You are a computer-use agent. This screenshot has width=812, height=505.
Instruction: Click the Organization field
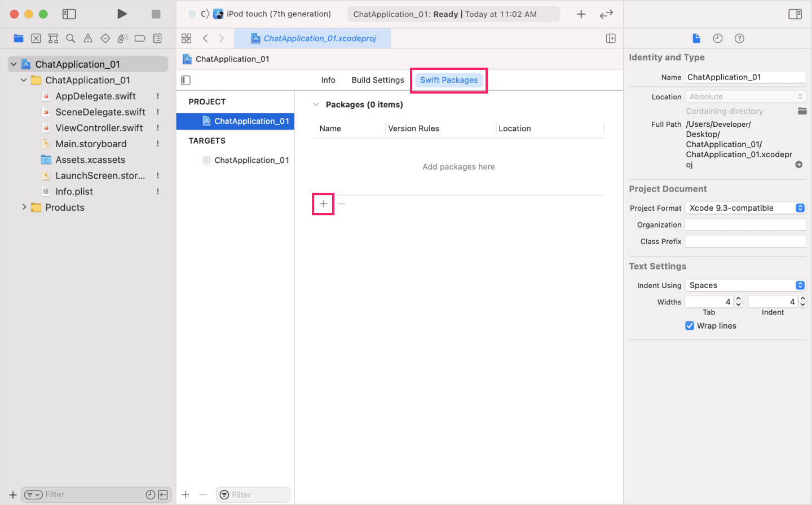[x=745, y=225]
